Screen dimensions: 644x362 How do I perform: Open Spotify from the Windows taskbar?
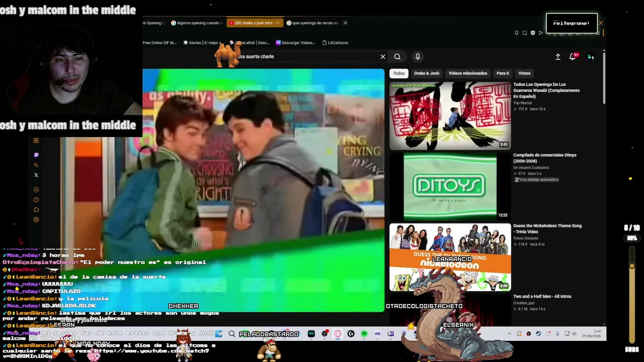click(364, 334)
